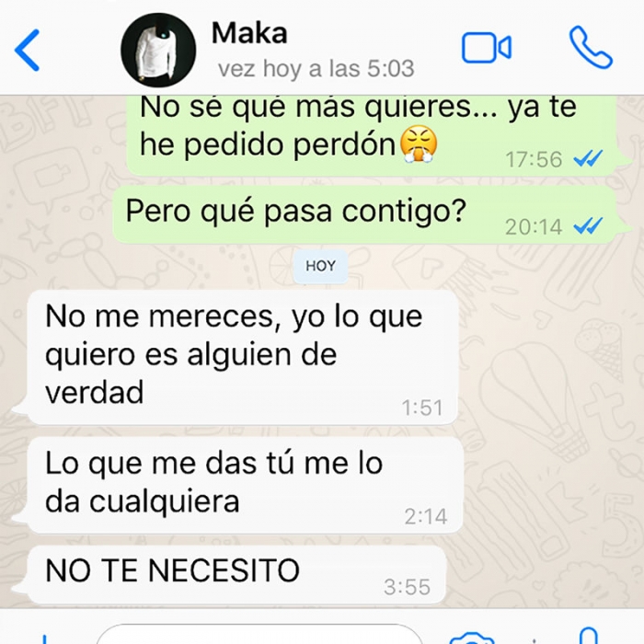Select the "No me mereces" message bubble
This screenshot has height=644, width=644.
(242, 357)
